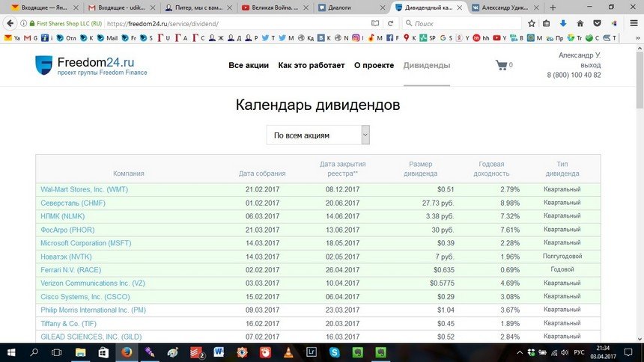Reload the page with the refresh icon

coord(391,23)
